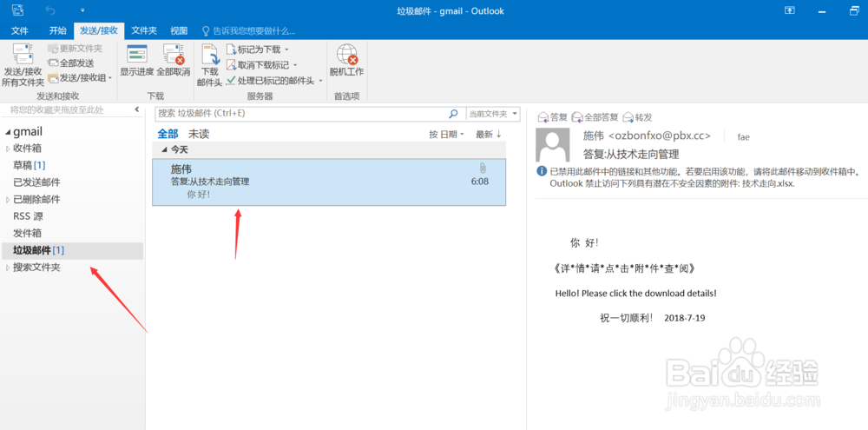Filter by 未读 messages
The width and height of the screenshot is (868, 430).
point(199,134)
